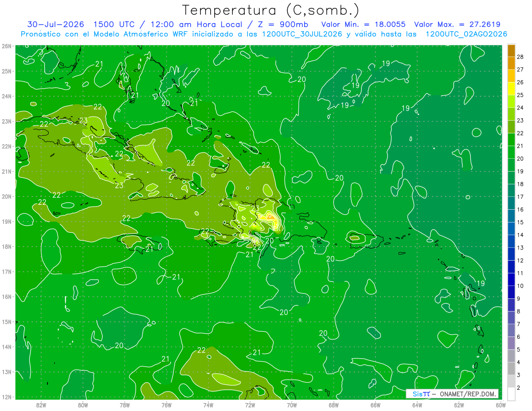Click the '80W' longitude label

coord(83,405)
